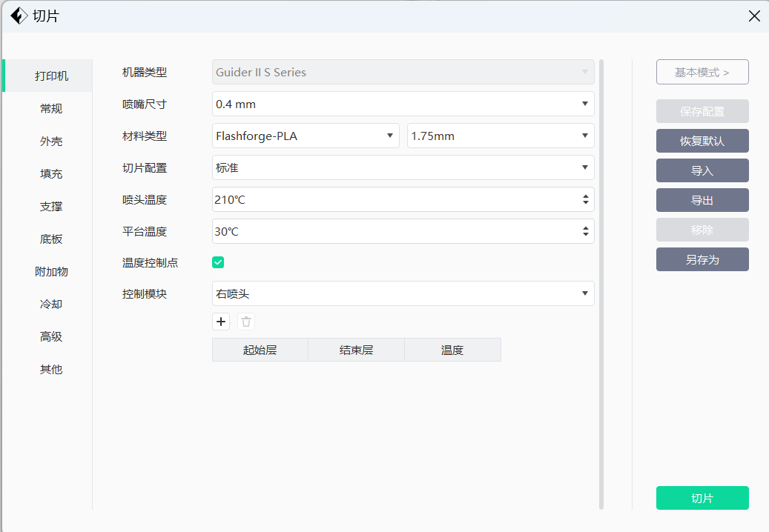
Task: Select the 打印机 tab in sidebar
Action: [48, 76]
